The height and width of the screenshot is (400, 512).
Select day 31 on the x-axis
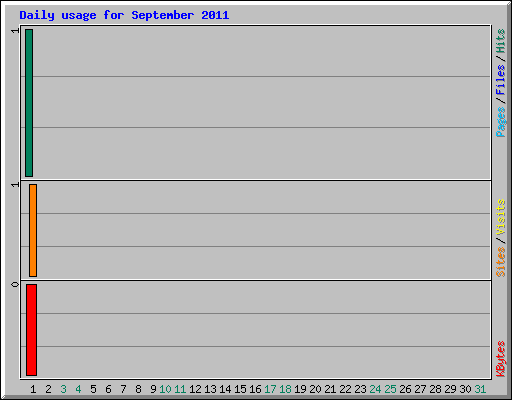click(x=480, y=389)
